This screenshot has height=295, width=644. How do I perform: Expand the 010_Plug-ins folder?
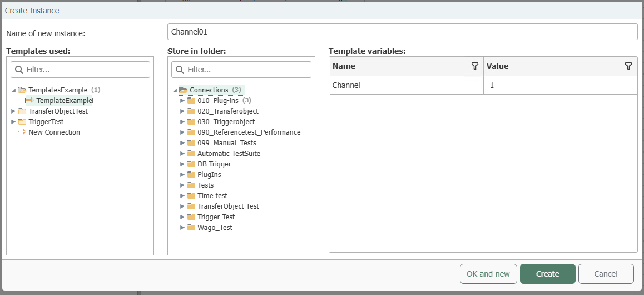coord(183,100)
